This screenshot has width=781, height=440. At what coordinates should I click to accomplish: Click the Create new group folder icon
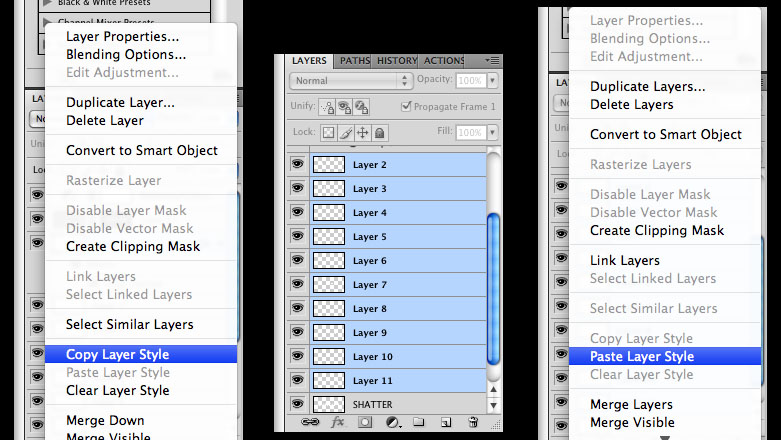point(419,422)
